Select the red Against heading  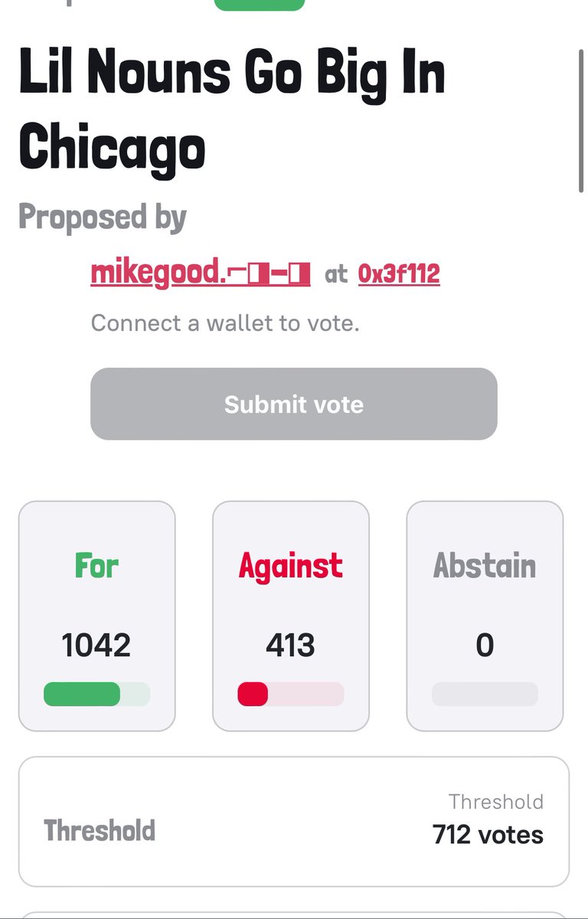(291, 566)
